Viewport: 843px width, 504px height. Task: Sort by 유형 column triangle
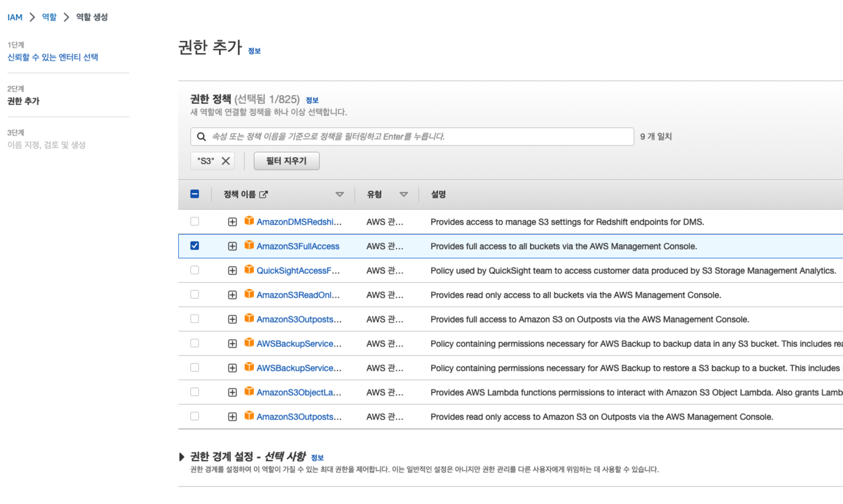404,194
